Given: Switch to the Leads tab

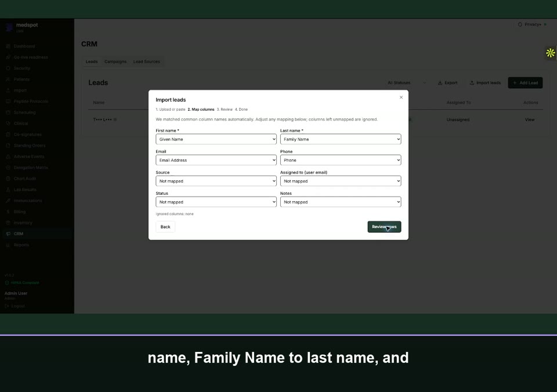Looking at the screenshot, I should pyautogui.click(x=92, y=61).
